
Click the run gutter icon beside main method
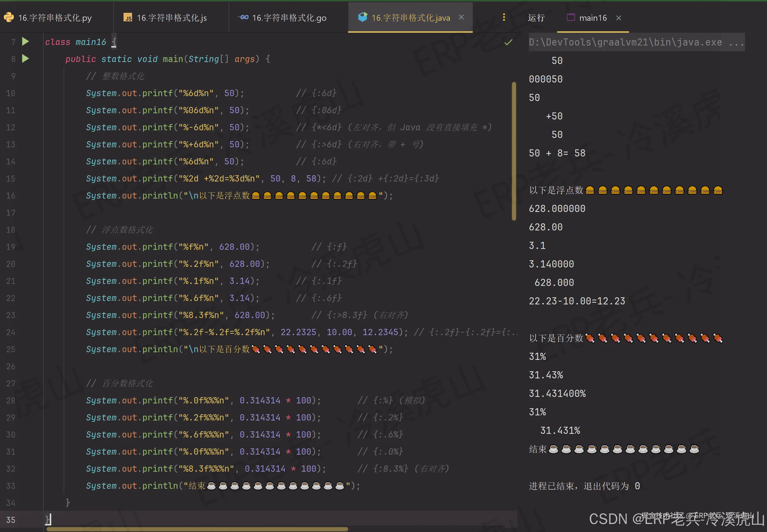tap(25, 59)
